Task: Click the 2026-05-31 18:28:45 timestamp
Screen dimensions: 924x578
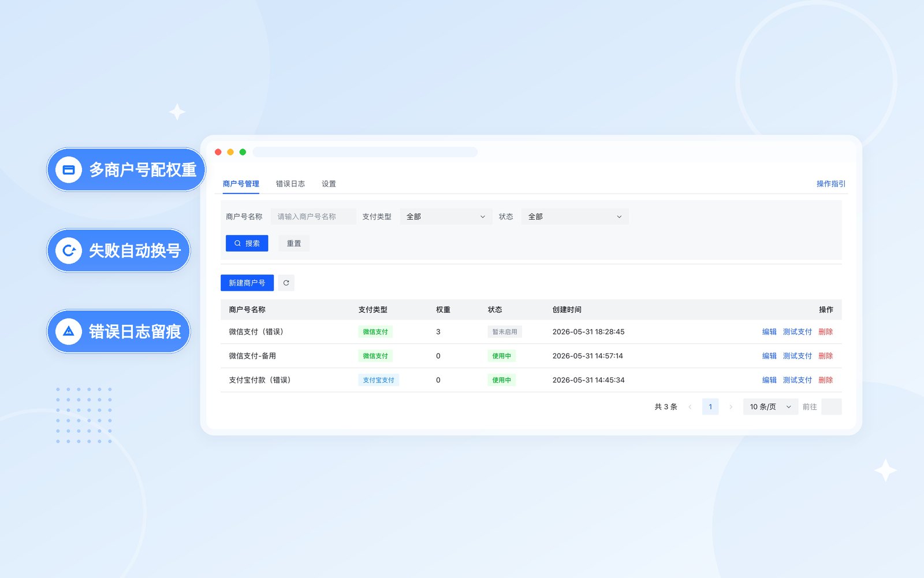Action: pyautogui.click(x=588, y=332)
